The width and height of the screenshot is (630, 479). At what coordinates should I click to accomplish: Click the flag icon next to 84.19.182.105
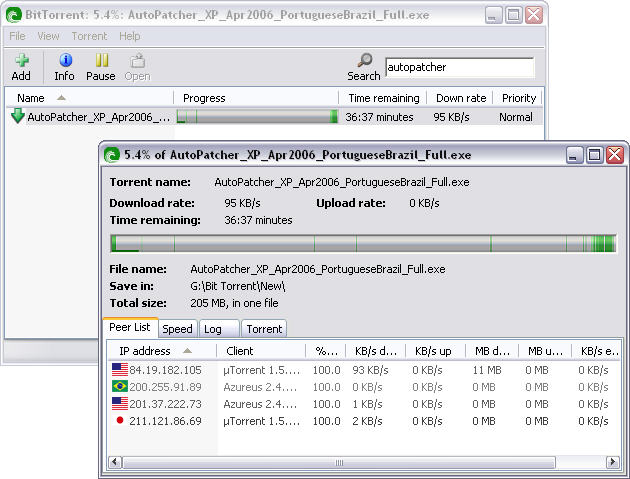[x=120, y=369]
